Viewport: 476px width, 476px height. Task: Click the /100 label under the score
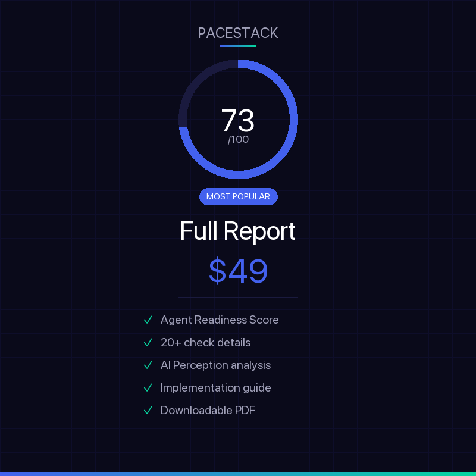[x=238, y=139]
